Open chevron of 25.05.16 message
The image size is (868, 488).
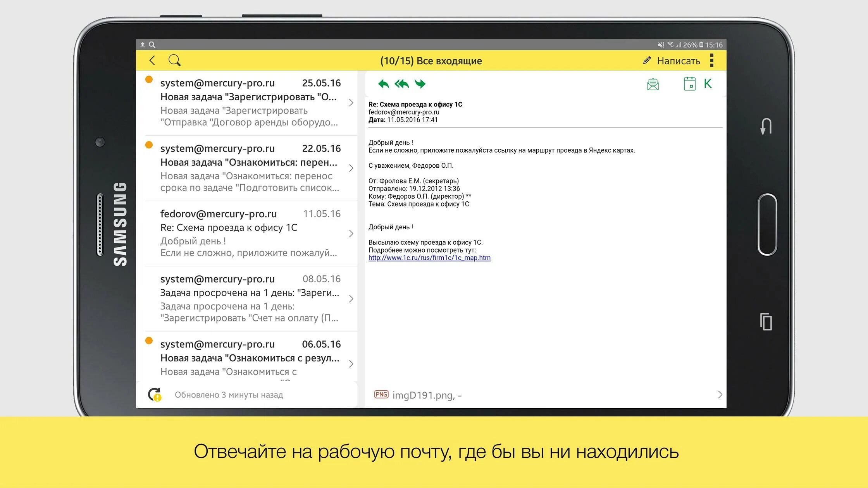coord(351,103)
